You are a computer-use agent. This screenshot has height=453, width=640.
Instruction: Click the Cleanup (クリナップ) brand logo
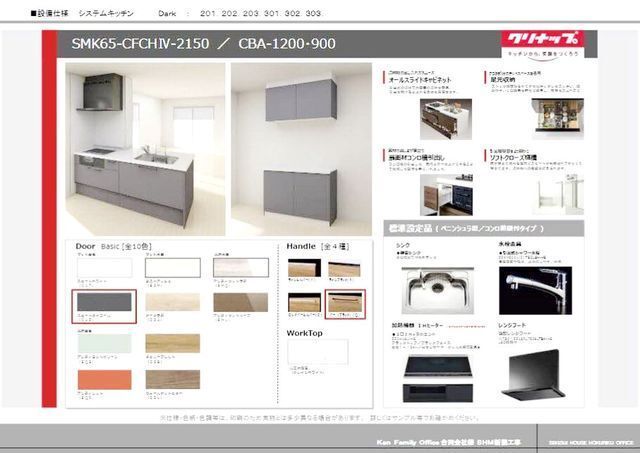pos(537,44)
